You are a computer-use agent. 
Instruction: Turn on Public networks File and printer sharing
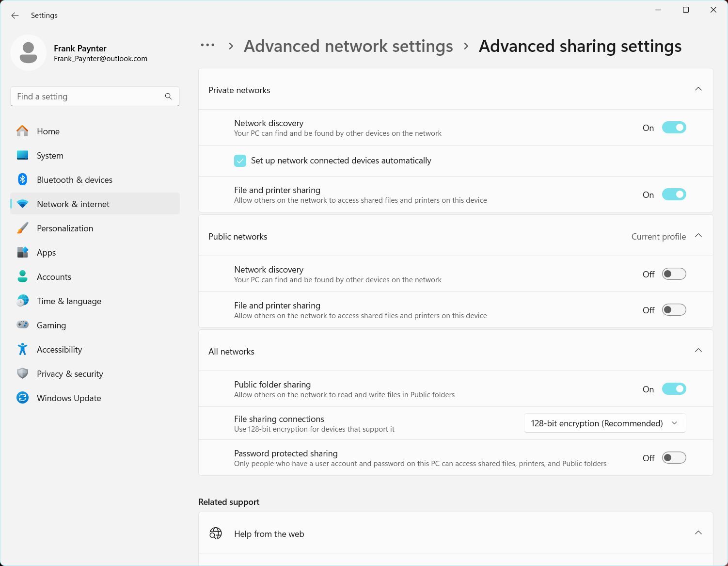(674, 310)
